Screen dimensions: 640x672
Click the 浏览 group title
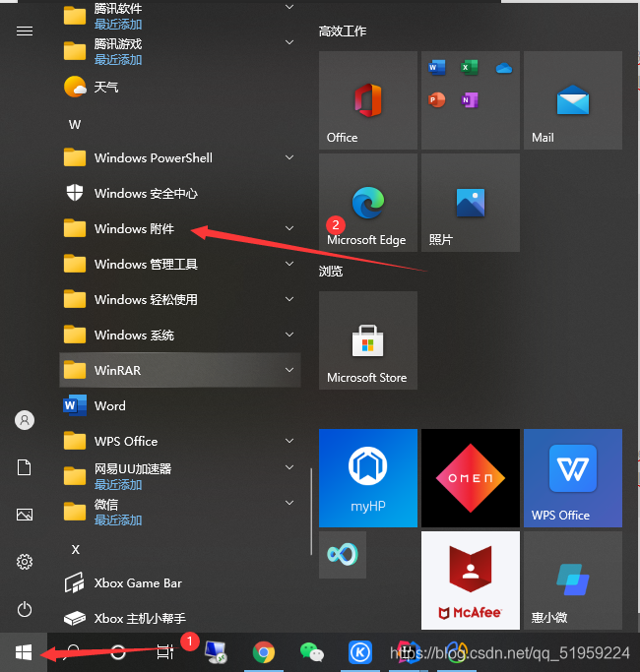330,271
